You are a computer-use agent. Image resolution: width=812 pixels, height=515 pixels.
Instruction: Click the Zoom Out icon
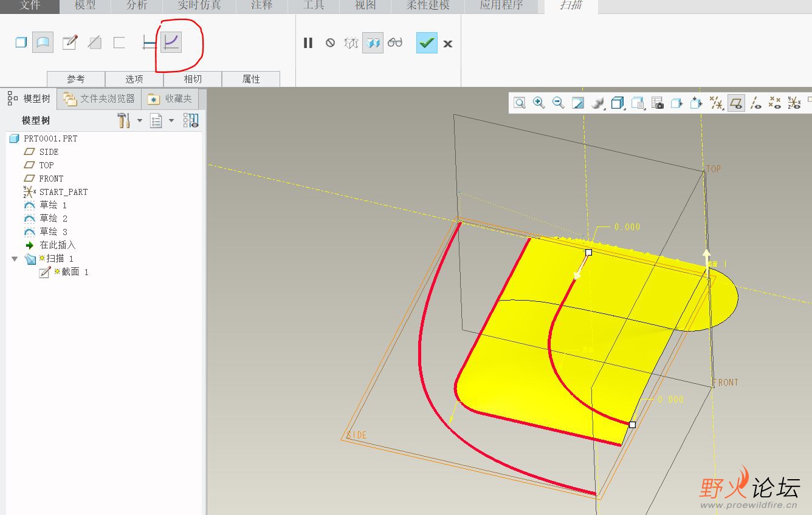559,103
